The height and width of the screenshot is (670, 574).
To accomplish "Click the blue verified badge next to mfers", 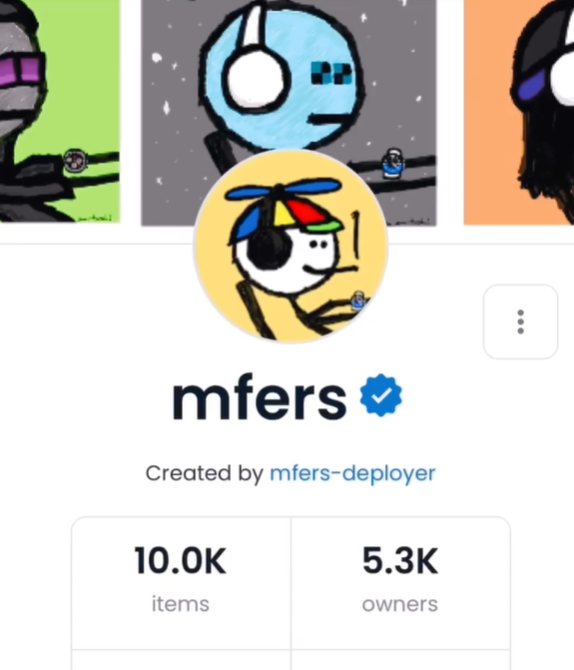I will (x=381, y=395).
